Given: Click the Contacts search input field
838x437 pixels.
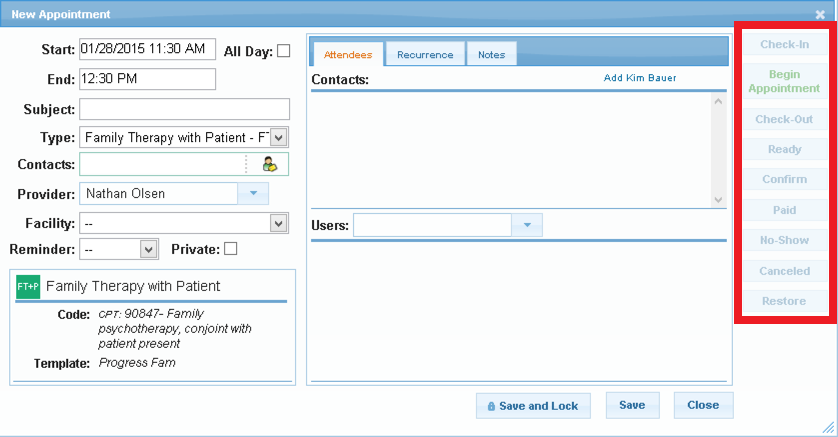Looking at the screenshot, I should tap(162, 164).
